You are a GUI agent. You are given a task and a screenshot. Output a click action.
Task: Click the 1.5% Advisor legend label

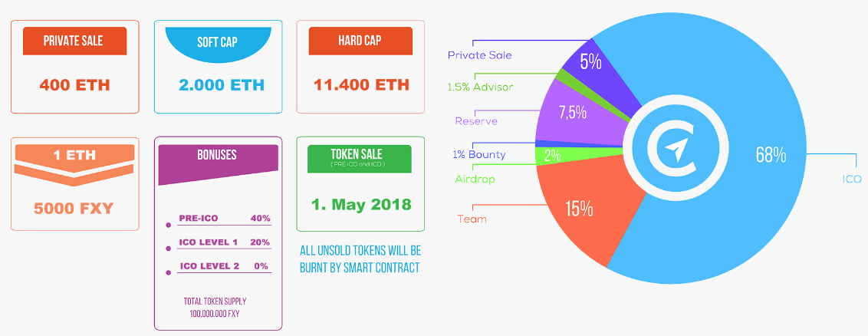pos(480,87)
